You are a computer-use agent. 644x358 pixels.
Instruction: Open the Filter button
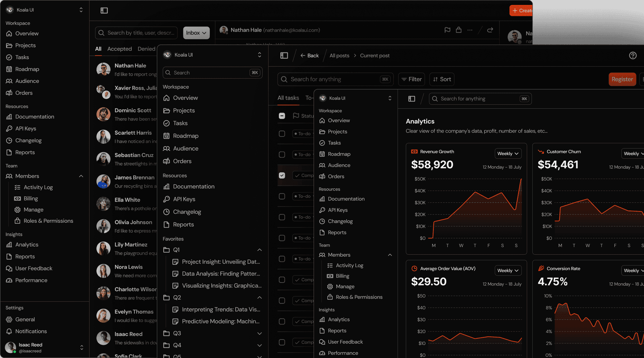[412, 79]
